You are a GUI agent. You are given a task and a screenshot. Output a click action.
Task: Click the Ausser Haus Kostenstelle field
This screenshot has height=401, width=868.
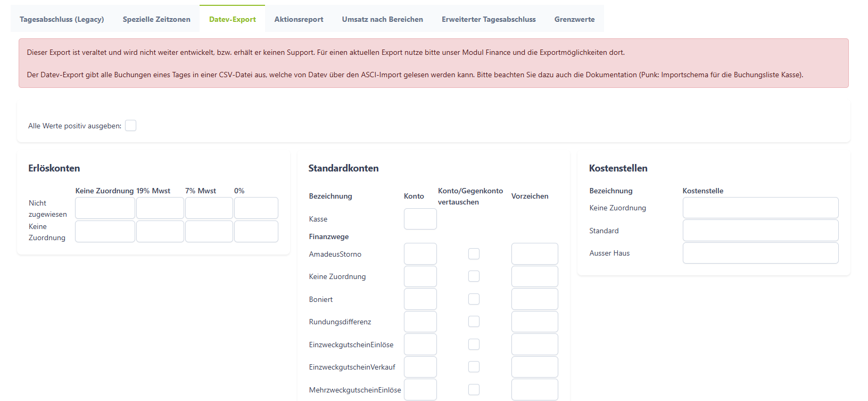tap(760, 253)
